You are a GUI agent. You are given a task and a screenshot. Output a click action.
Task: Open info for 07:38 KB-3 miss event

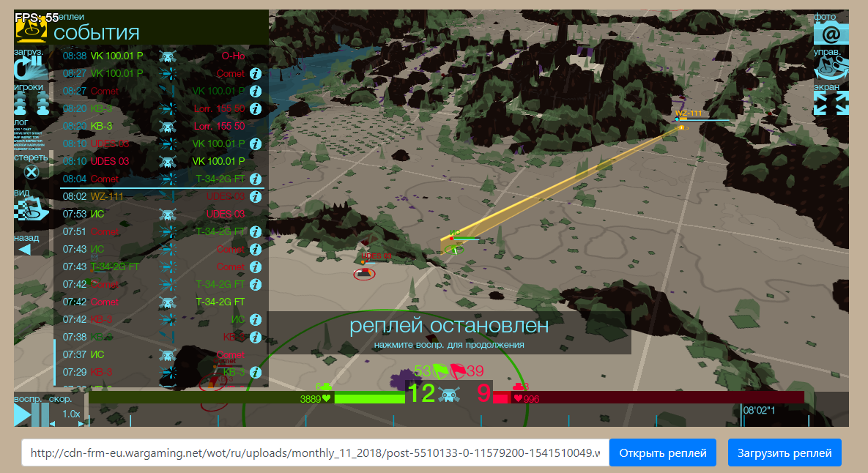coord(255,338)
